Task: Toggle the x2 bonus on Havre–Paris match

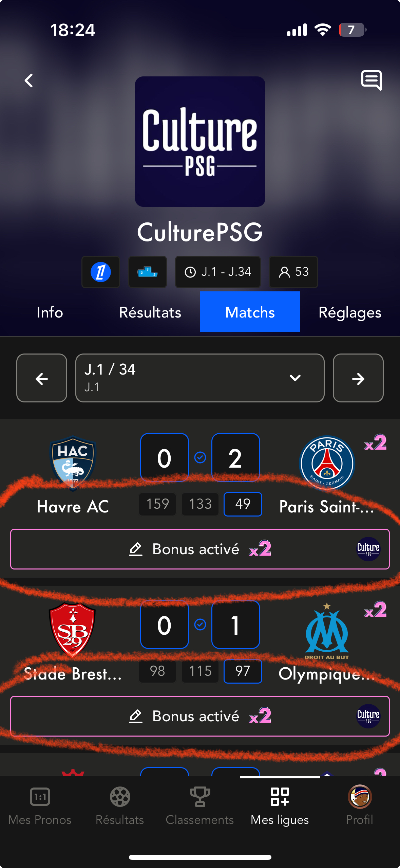Action: point(375,442)
